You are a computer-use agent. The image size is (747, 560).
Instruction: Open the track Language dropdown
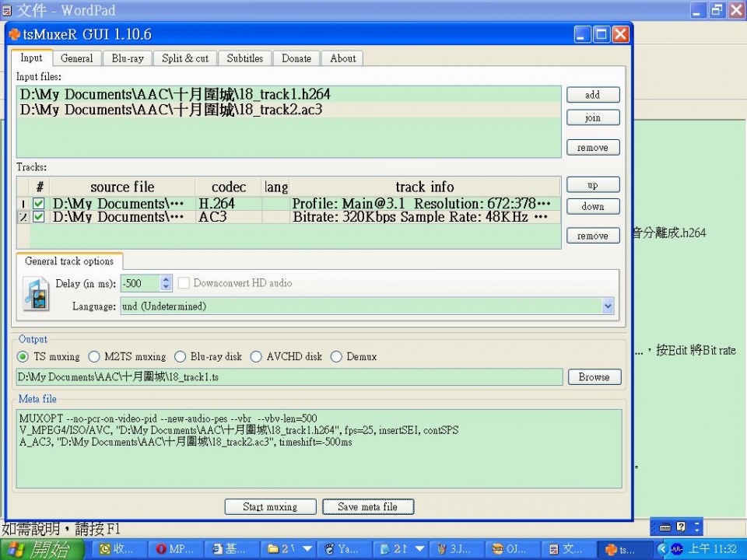(x=608, y=306)
